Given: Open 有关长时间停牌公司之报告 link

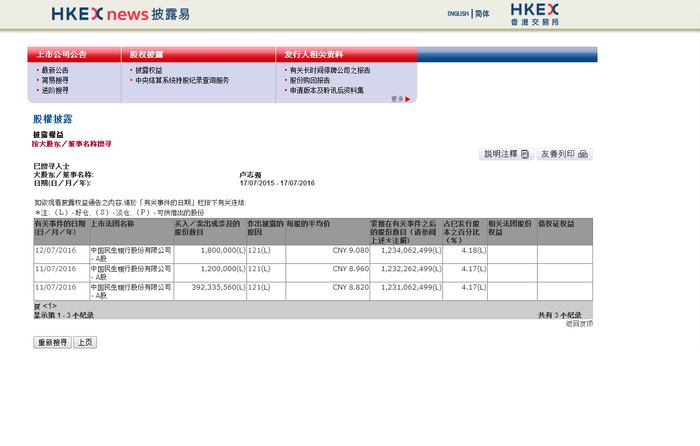Looking at the screenshot, I should [330, 70].
